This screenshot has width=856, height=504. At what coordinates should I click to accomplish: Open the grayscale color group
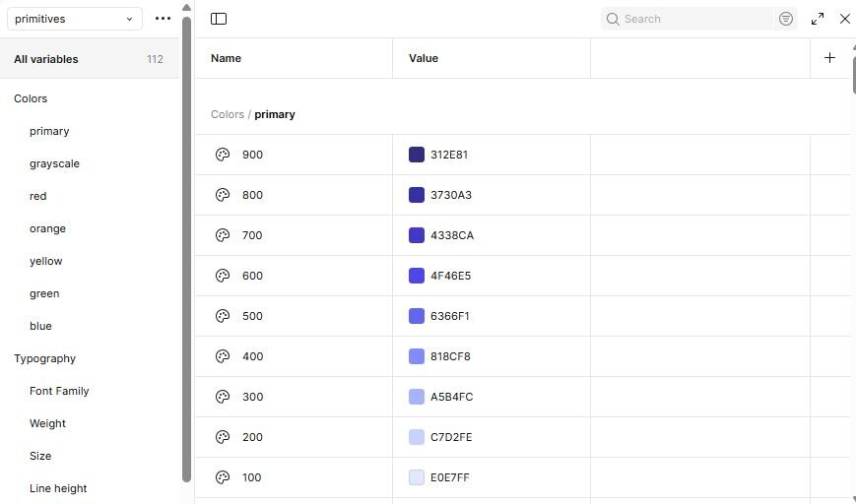pos(54,163)
